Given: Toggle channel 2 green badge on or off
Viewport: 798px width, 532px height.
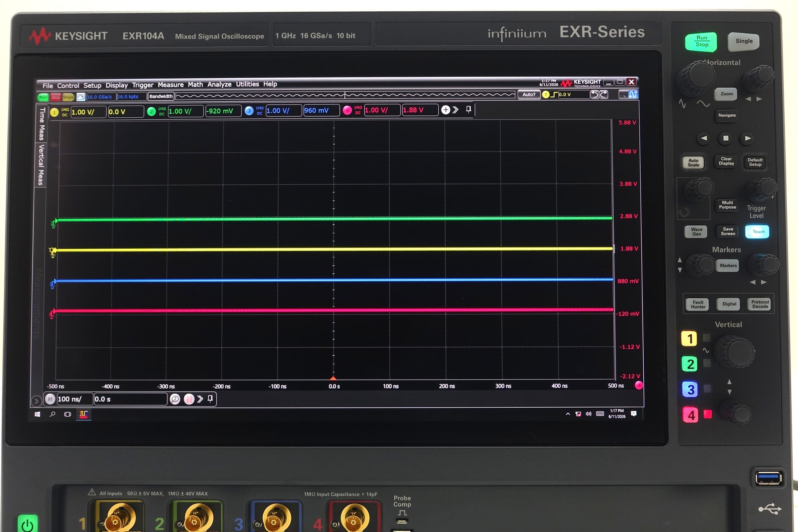Looking at the screenshot, I should click(151, 111).
